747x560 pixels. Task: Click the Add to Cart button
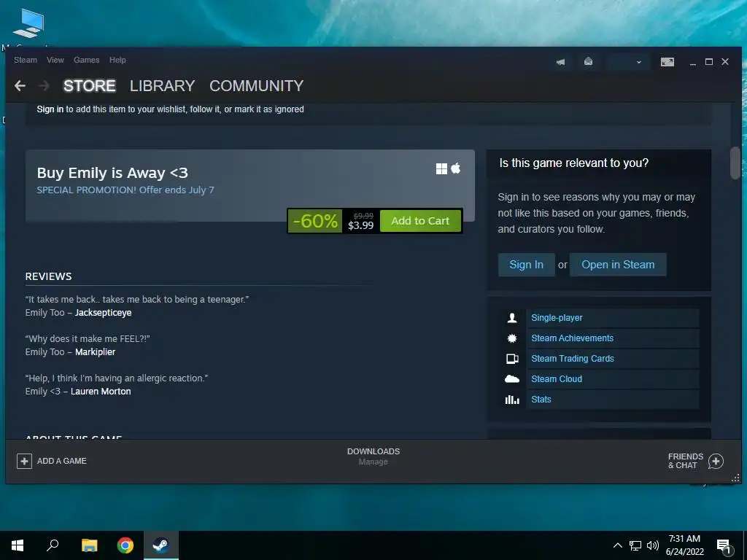tap(420, 221)
